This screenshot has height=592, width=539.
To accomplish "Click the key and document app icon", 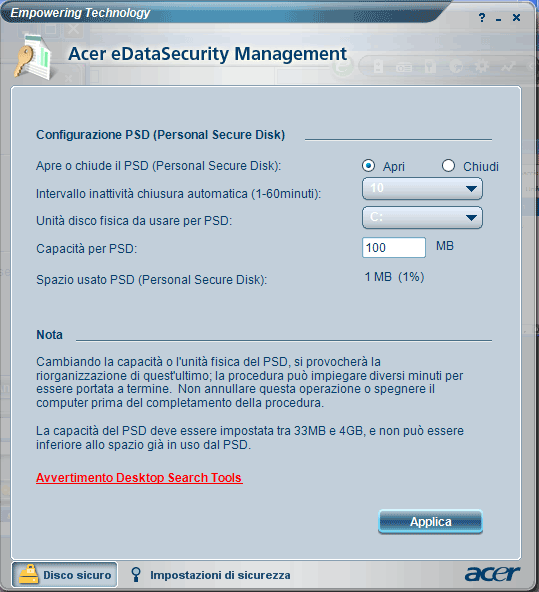I will point(33,57).
